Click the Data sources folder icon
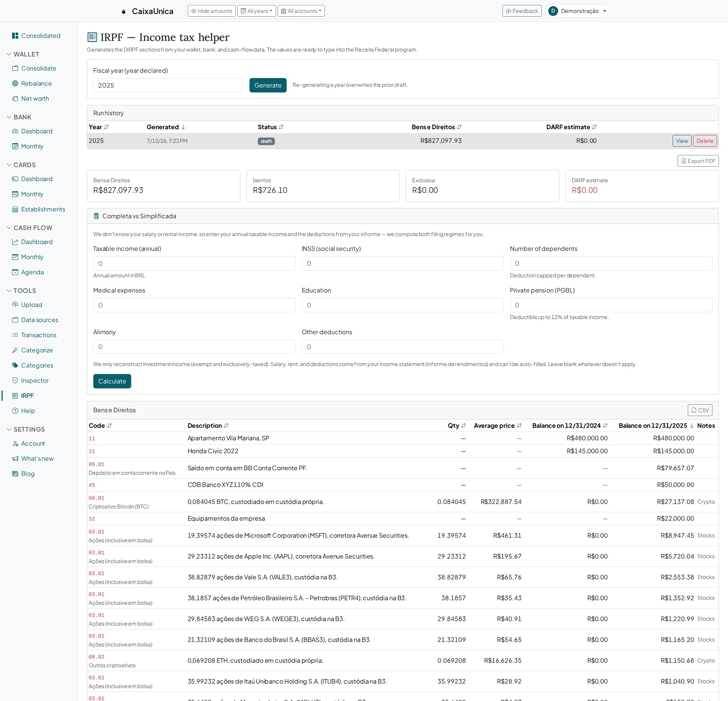This screenshot has height=701, width=728. 15,320
